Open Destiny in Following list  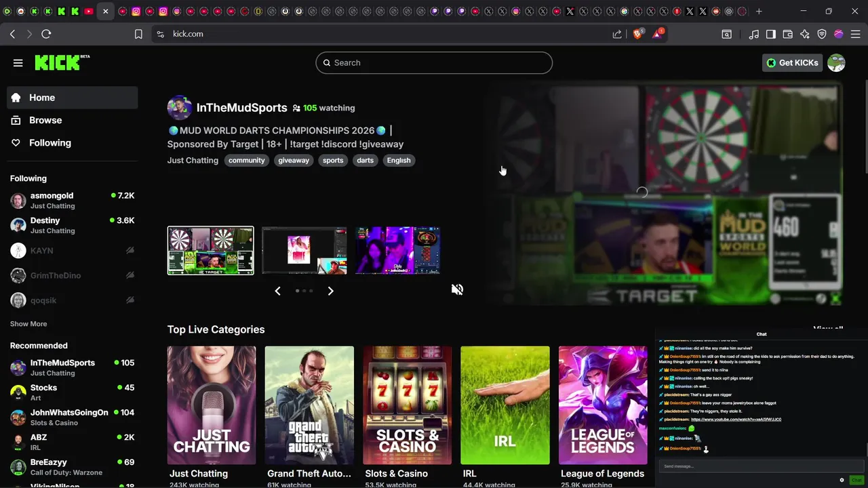click(x=73, y=226)
